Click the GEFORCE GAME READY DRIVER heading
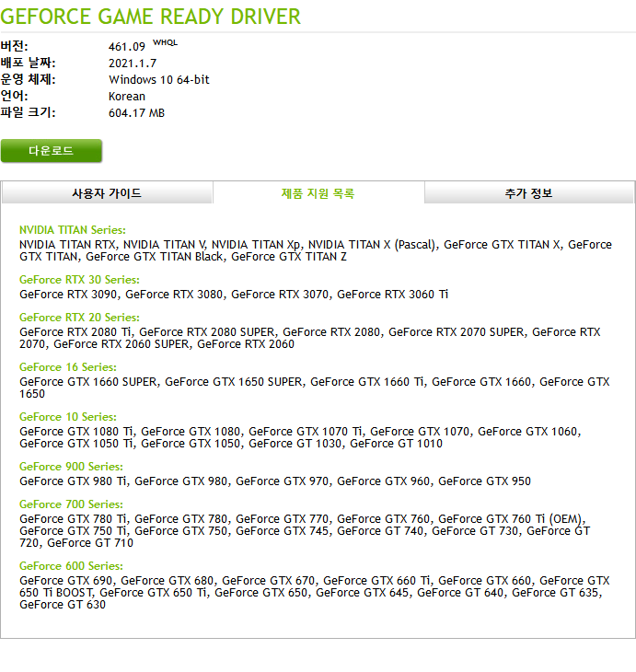 pyautogui.click(x=150, y=17)
